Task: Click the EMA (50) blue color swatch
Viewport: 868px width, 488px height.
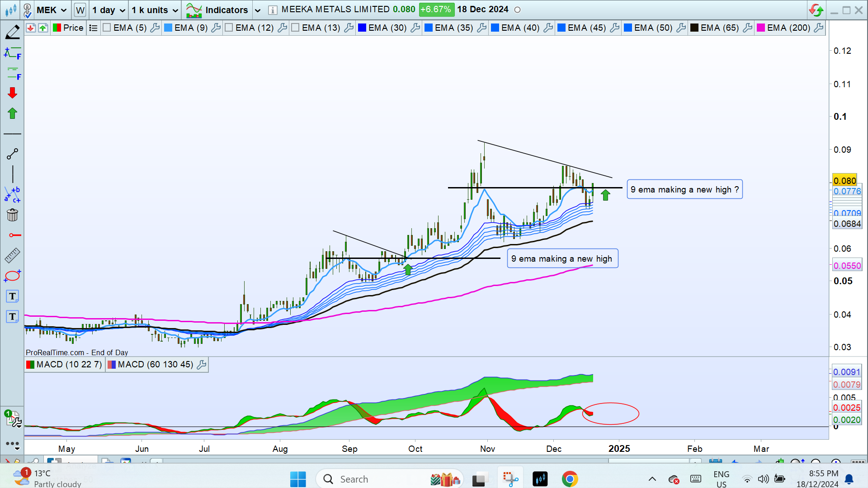Action: click(627, 28)
